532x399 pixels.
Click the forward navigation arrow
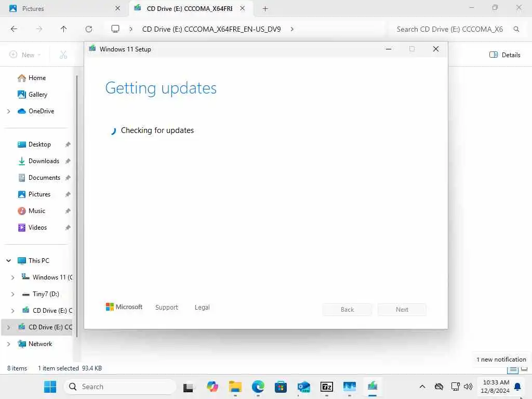[x=39, y=29]
